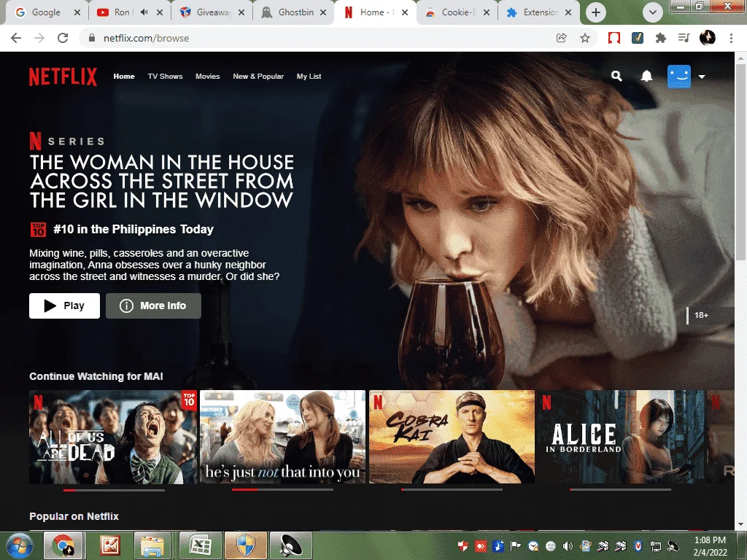Resume All of Us Are Dead
This screenshot has width=747, height=560.
click(x=113, y=437)
